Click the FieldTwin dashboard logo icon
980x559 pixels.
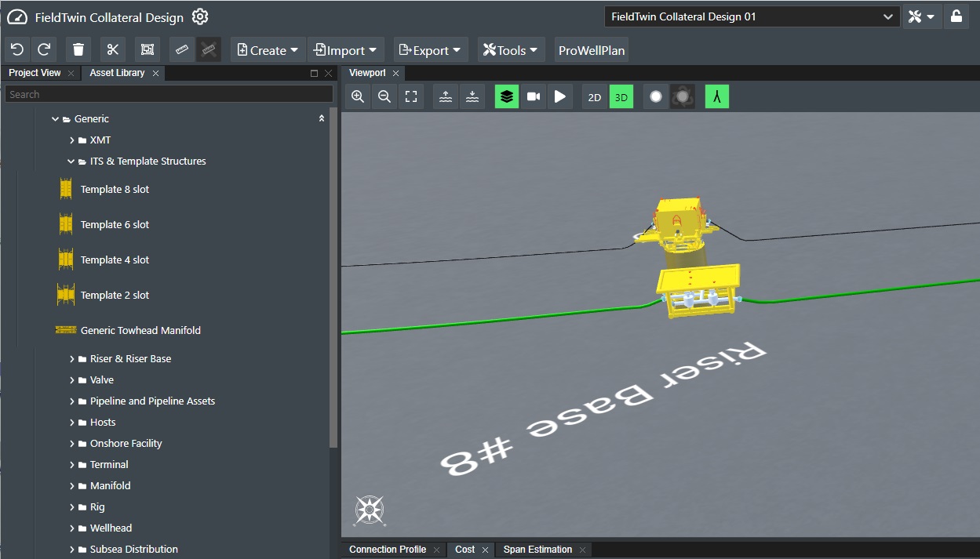(x=17, y=17)
